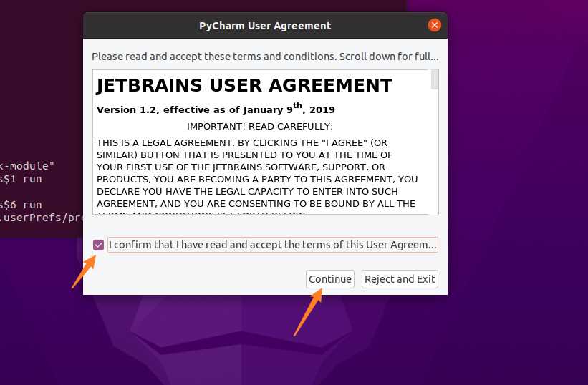Click the "$6 run" line in the terminal window
Image resolution: width=588 pixels, height=385 pixels.
tap(21, 205)
